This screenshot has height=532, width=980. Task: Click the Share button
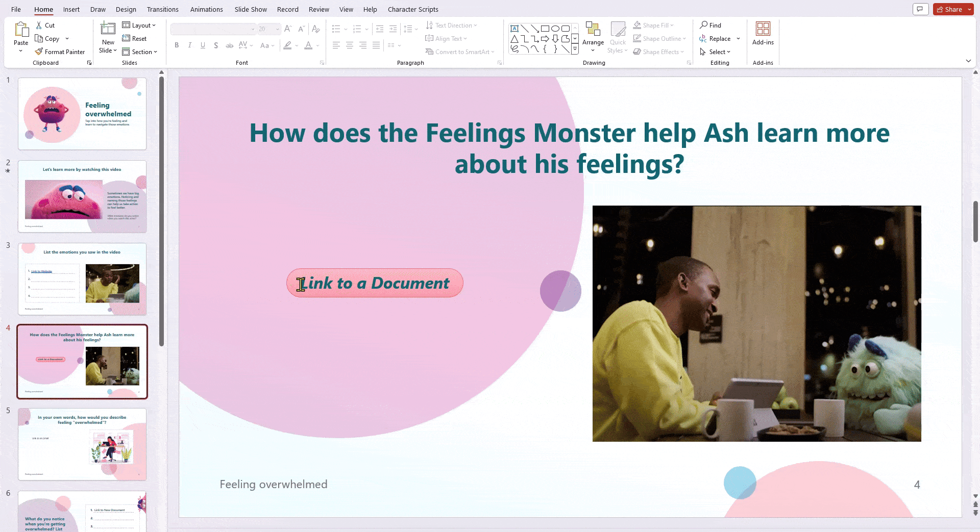click(x=950, y=9)
